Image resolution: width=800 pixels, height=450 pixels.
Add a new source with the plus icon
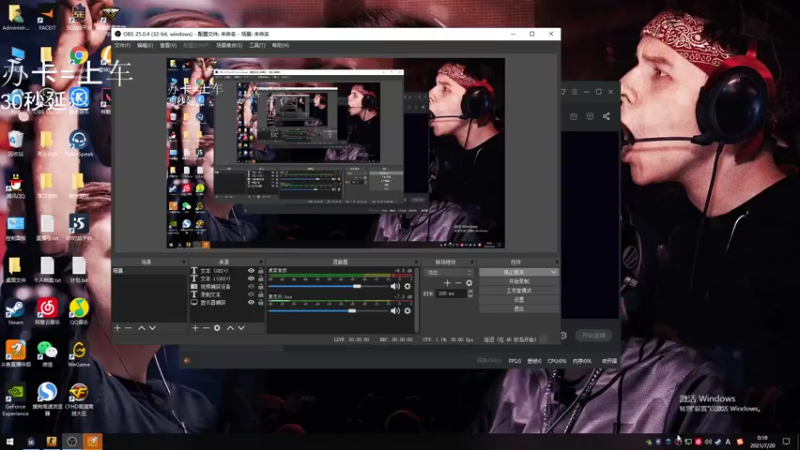click(195, 328)
